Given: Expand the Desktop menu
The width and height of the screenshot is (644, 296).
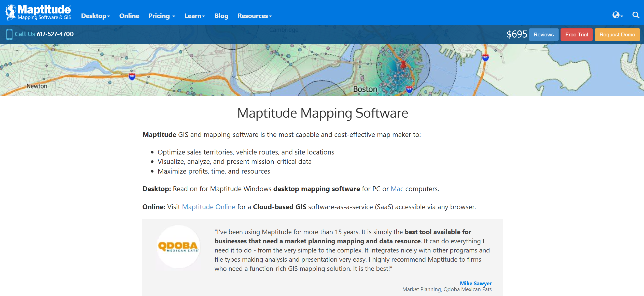Looking at the screenshot, I should 95,16.
